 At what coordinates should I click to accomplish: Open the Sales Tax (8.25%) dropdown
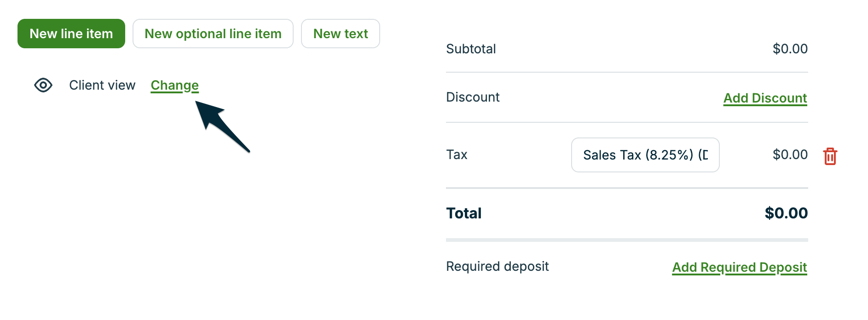[x=645, y=155]
